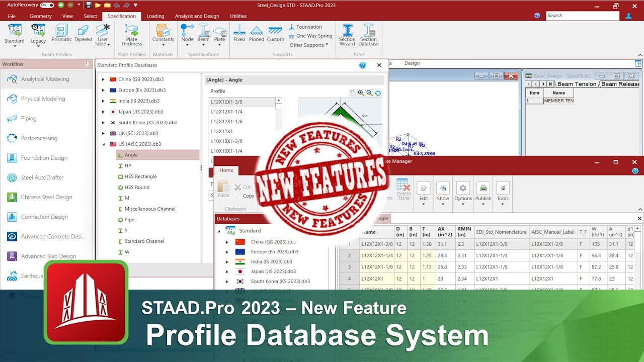Click table cell L12X12X1-1/8 in Name column
The height and width of the screenshot is (362, 644).
coord(377,267)
